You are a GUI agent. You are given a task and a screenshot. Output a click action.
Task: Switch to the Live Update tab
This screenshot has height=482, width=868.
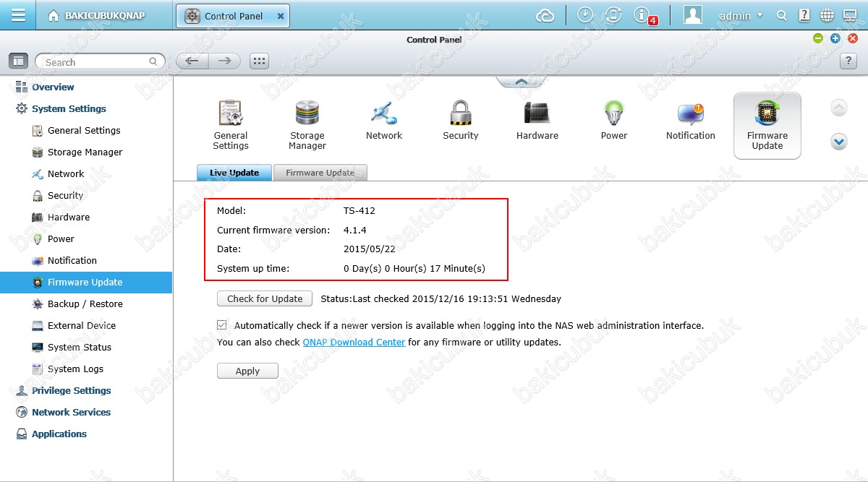[x=234, y=173]
